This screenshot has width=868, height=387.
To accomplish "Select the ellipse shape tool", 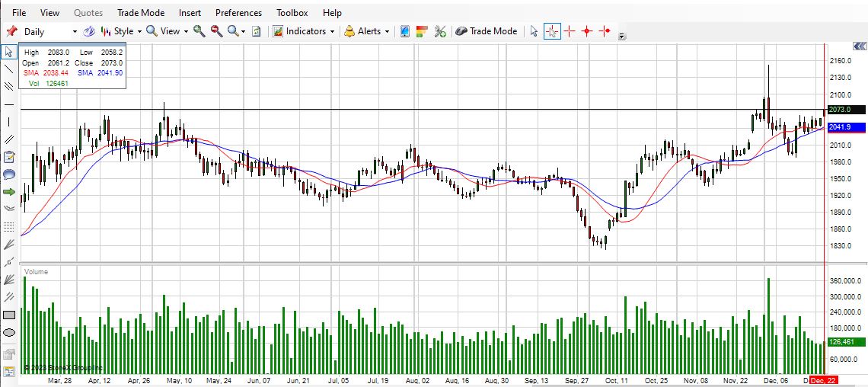I will tap(9, 333).
